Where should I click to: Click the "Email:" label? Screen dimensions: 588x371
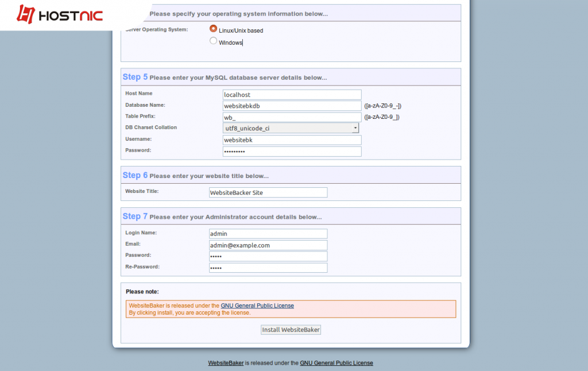point(133,244)
